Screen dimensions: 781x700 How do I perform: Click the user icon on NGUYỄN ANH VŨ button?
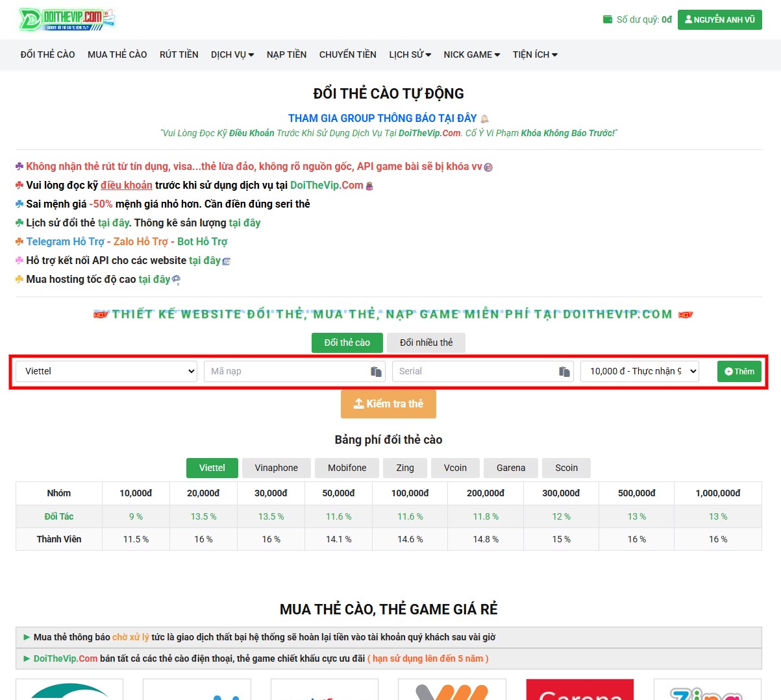point(688,19)
